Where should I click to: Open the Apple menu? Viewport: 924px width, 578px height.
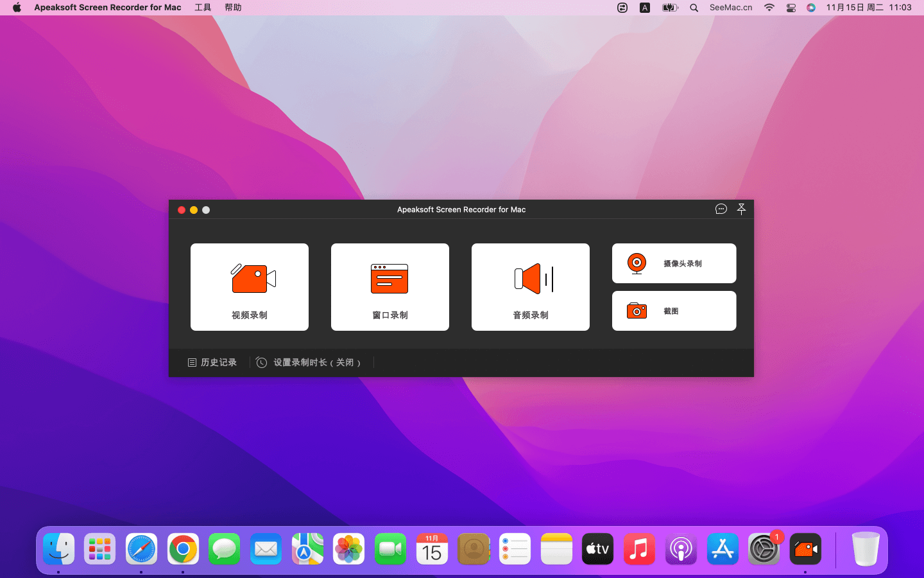[17, 8]
